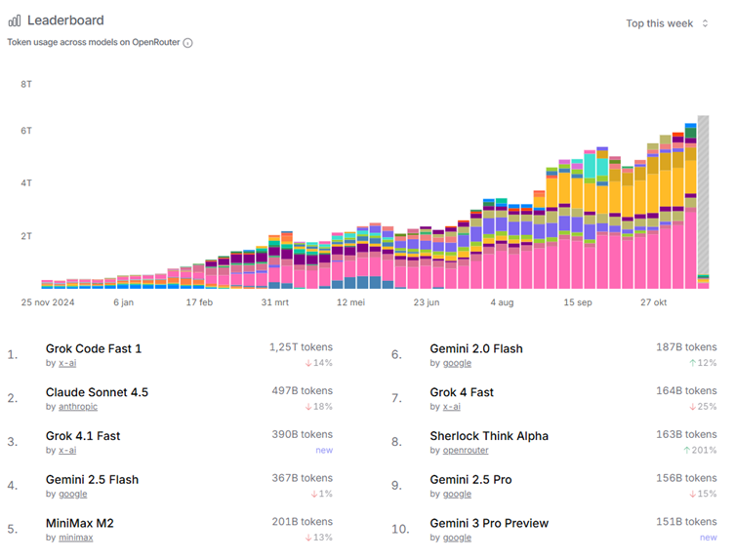Open the Gemini 2.5 Flash model page
735x560 pixels.
click(x=92, y=479)
